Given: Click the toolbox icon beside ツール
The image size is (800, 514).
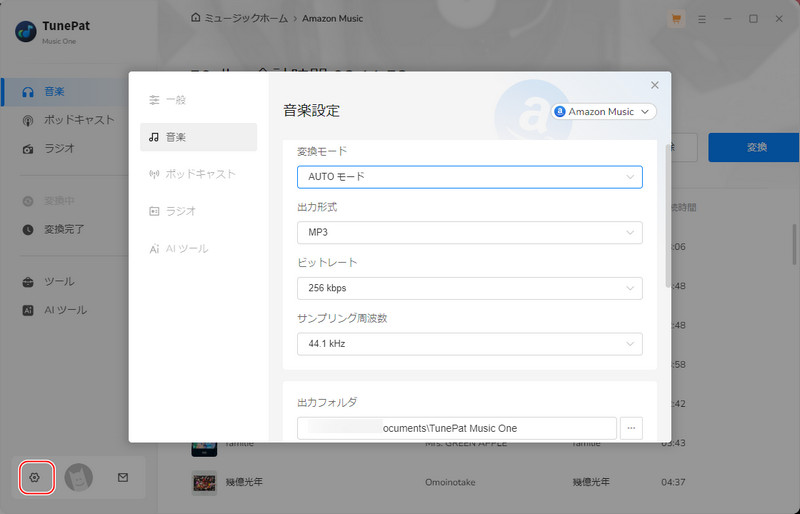Looking at the screenshot, I should point(28,282).
